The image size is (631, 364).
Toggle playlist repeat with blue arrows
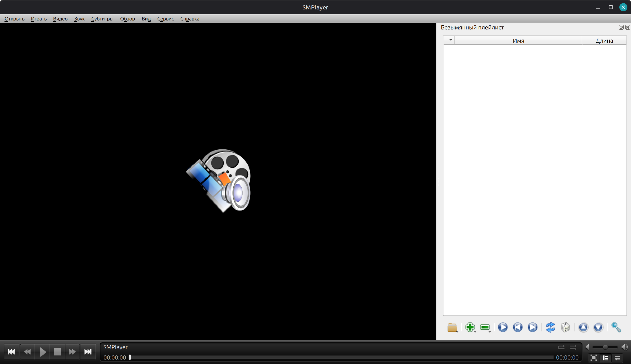click(x=551, y=327)
